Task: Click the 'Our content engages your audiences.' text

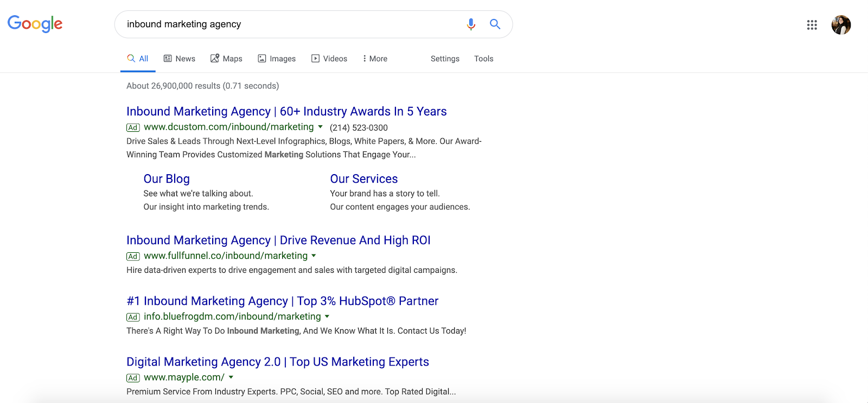Action: pyautogui.click(x=400, y=207)
